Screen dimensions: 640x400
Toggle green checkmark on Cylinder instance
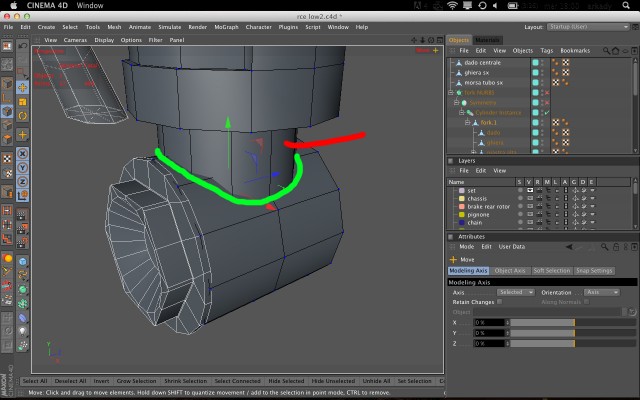[547, 112]
